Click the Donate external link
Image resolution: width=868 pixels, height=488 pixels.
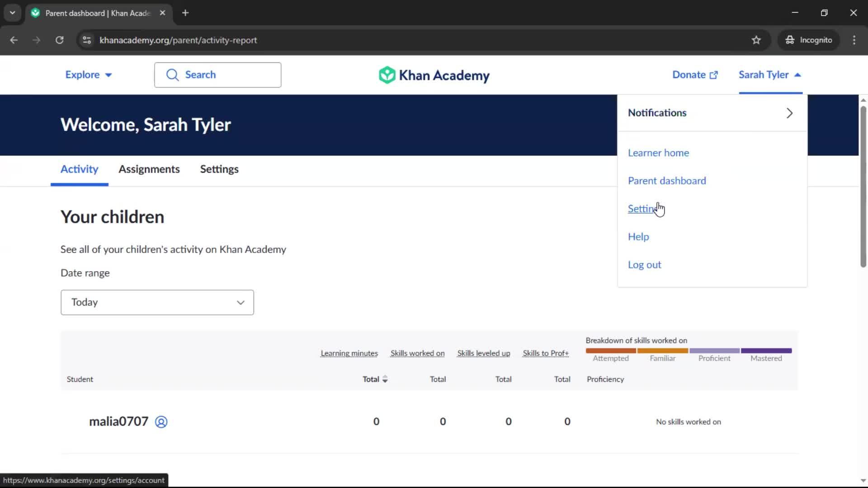695,75
